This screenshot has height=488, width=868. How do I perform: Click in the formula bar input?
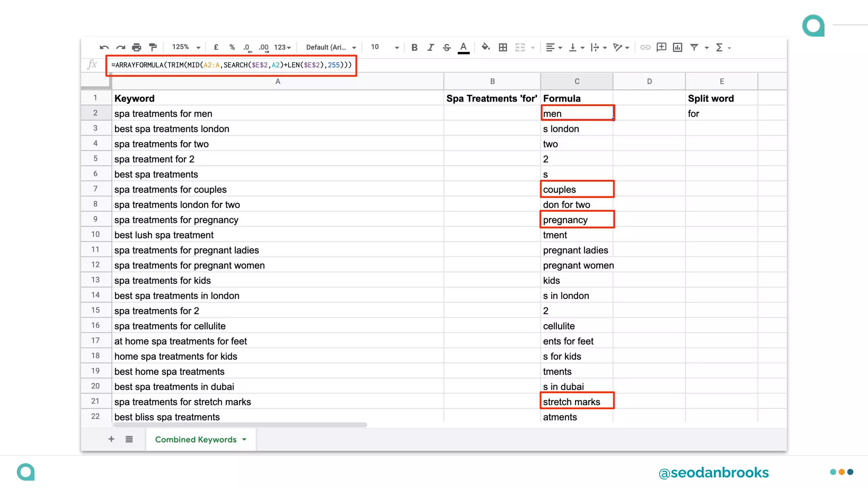(x=231, y=65)
